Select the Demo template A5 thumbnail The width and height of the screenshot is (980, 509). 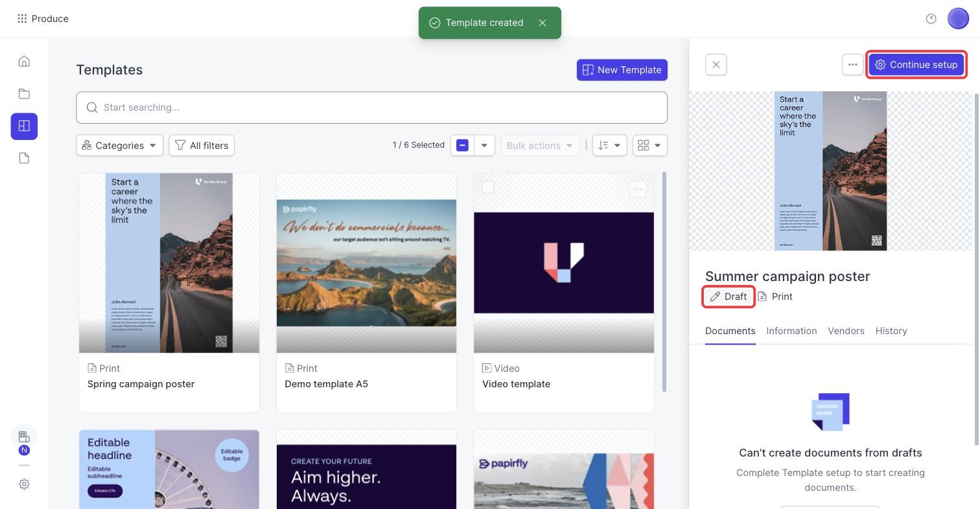pyautogui.click(x=366, y=263)
